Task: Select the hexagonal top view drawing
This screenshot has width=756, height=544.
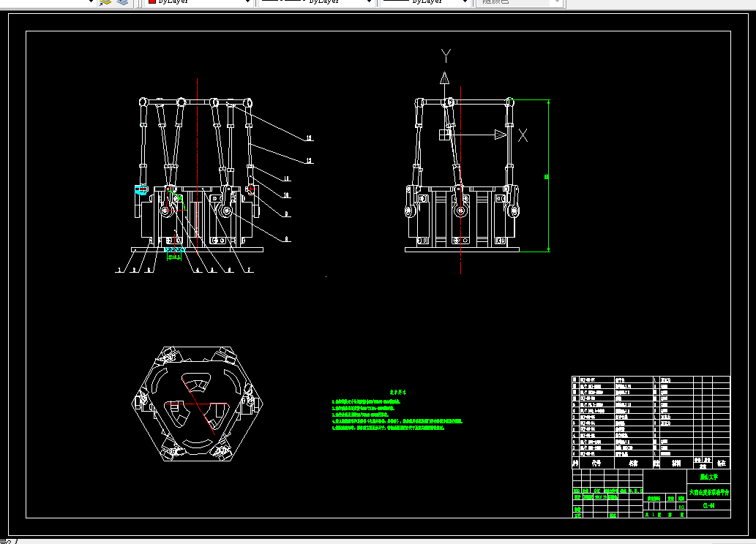Action: [x=197, y=404]
